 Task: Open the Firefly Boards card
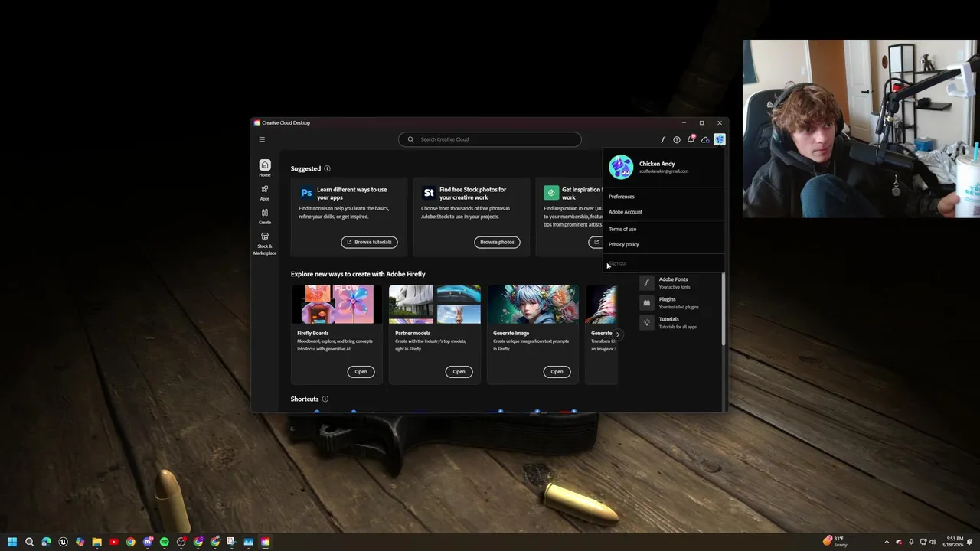[x=361, y=371]
